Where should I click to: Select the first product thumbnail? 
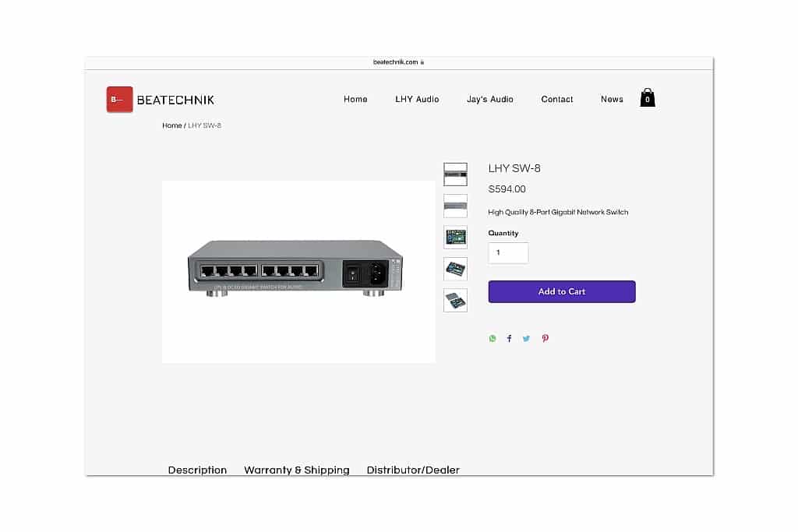[455, 174]
